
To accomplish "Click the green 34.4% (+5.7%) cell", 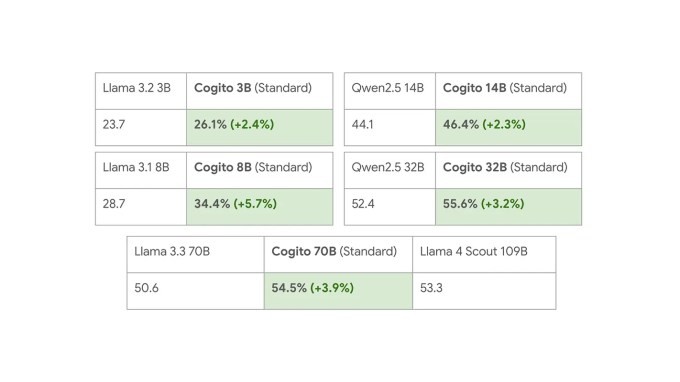I will point(260,207).
